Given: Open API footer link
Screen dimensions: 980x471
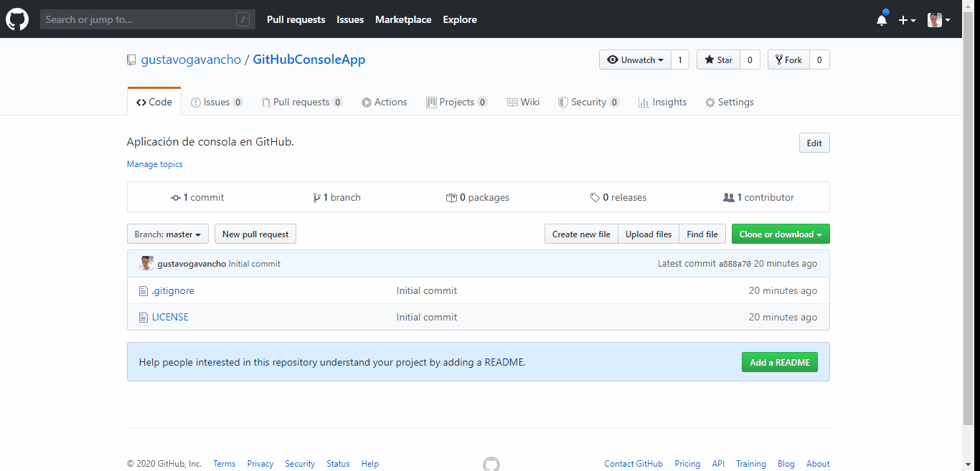Looking at the screenshot, I should click(718, 464).
